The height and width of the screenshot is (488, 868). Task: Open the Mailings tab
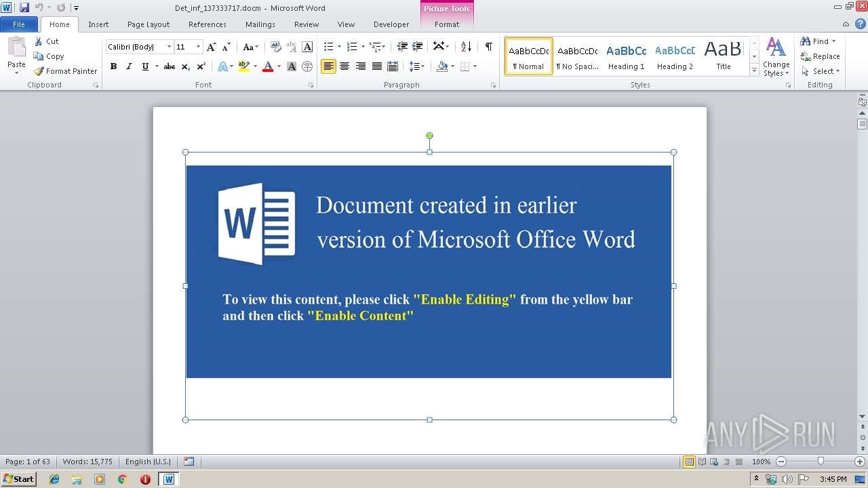(x=260, y=24)
